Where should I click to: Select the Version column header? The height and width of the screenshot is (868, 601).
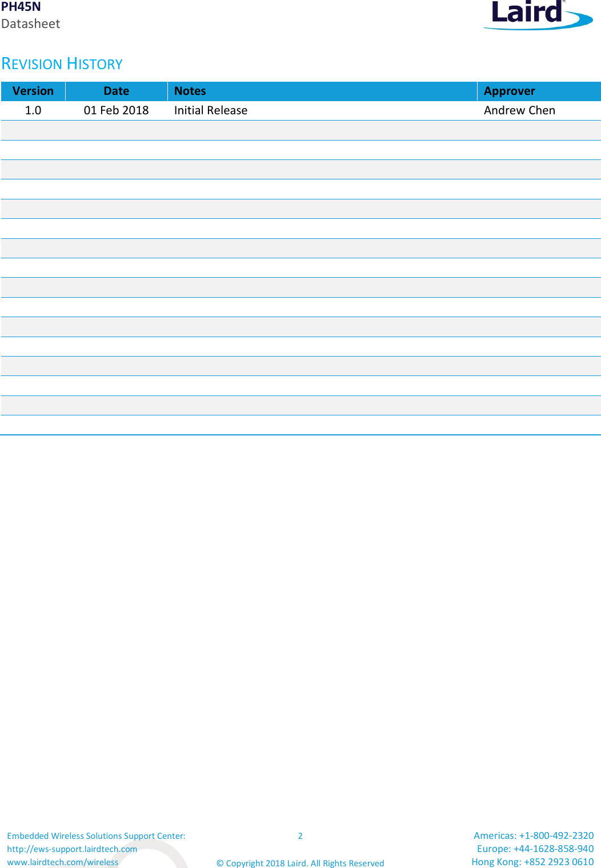tap(33, 91)
